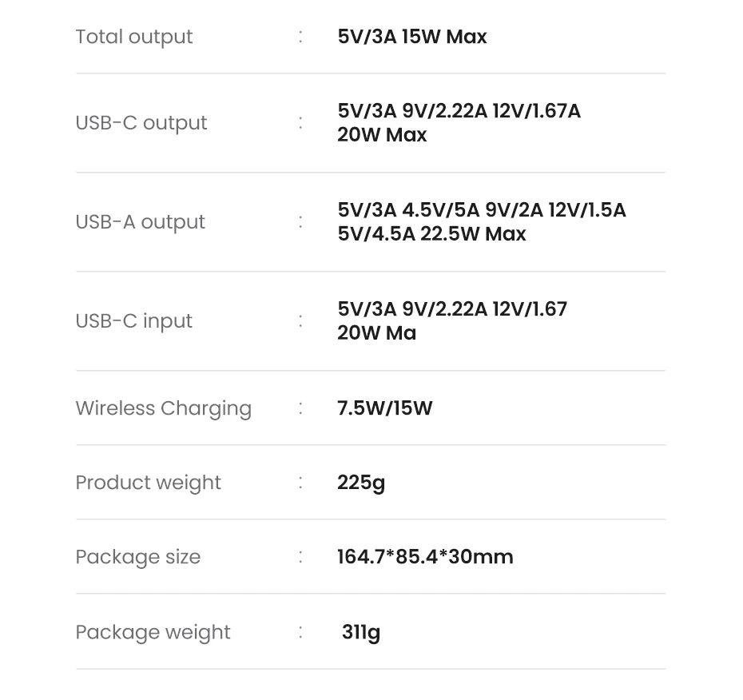Select the "225g" product weight value
This screenshot has width=743, height=700.
[x=360, y=483]
